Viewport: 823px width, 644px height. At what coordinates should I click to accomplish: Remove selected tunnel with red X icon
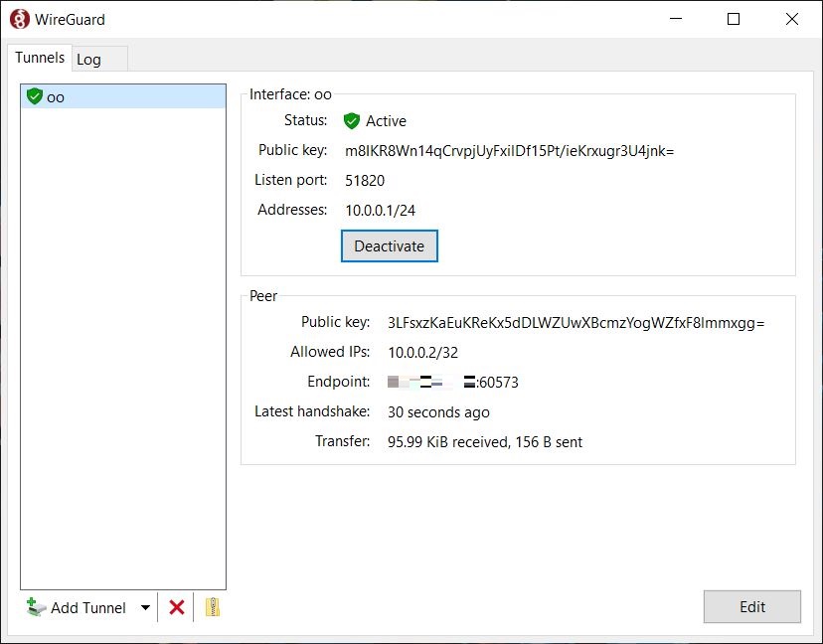(x=177, y=607)
